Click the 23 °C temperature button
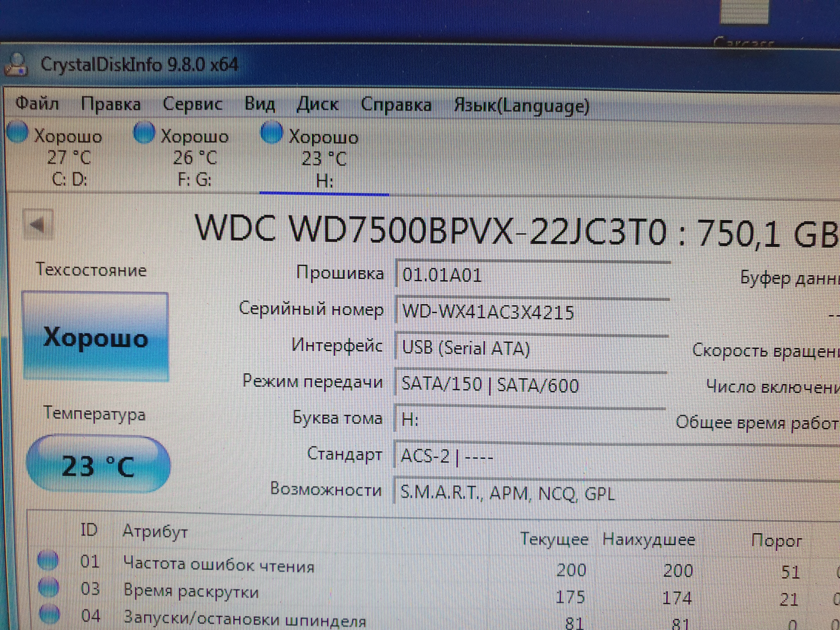Image resolution: width=840 pixels, height=630 pixels. coord(98,465)
